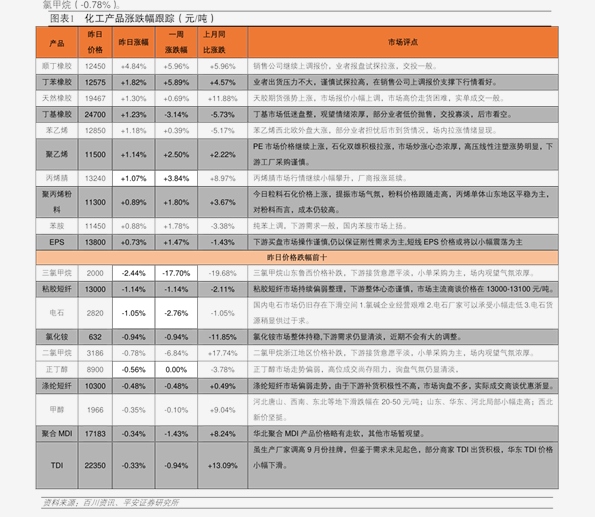Viewport: 595px width, 517px height.
Task: Select the price cell 11500
Action: (x=95, y=154)
